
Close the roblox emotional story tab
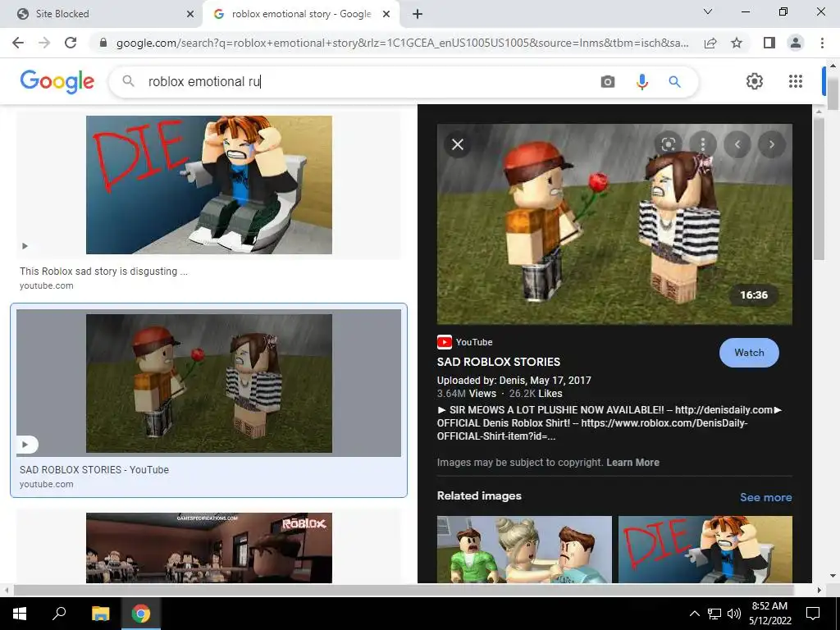point(386,15)
